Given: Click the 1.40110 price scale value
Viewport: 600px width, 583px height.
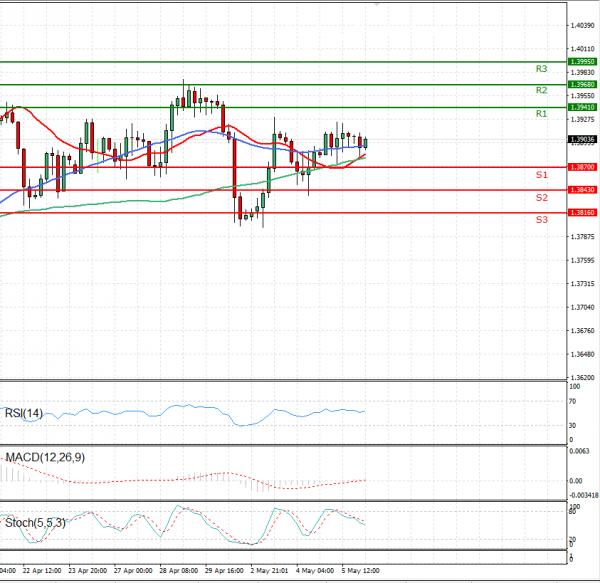Looking at the screenshot, I should 582,49.
